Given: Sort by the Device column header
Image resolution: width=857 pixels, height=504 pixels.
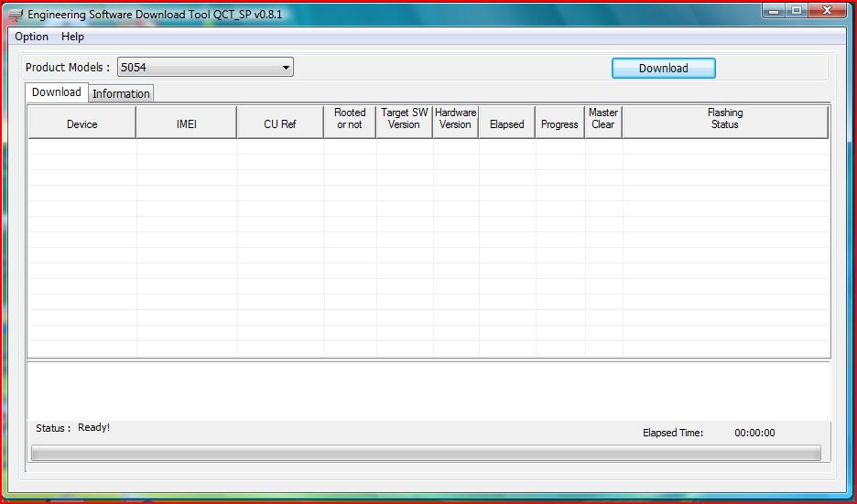Looking at the screenshot, I should tap(82, 123).
